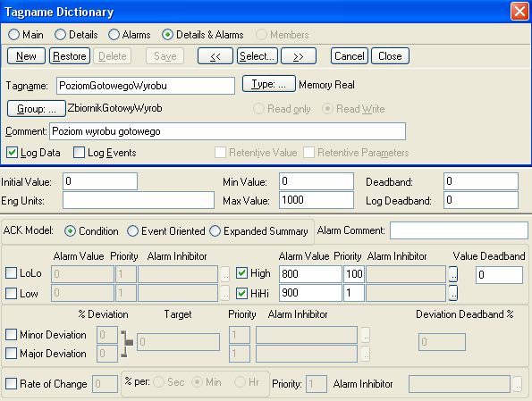The image size is (532, 401).
Task: Click the Eng Units field
Action: 139,200
